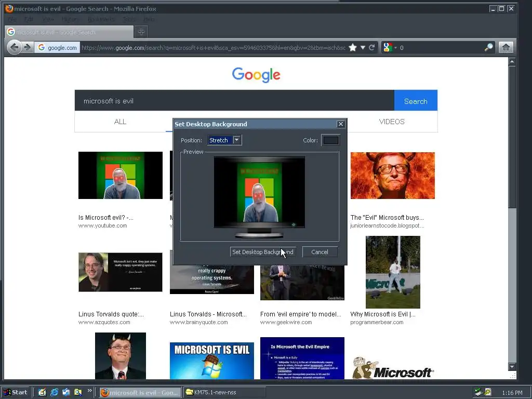The image size is (532, 399).
Task: Launch the Outlook Express quick launch icon
Action: click(x=66, y=393)
